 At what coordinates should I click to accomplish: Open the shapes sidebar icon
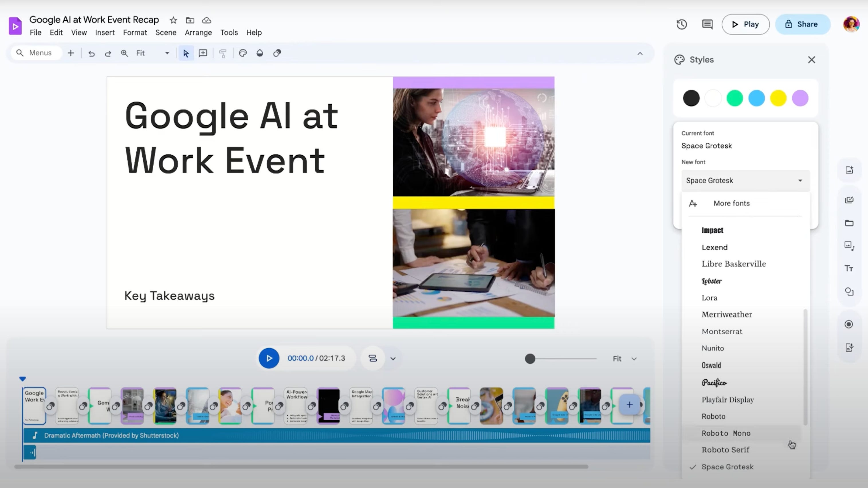pyautogui.click(x=849, y=292)
